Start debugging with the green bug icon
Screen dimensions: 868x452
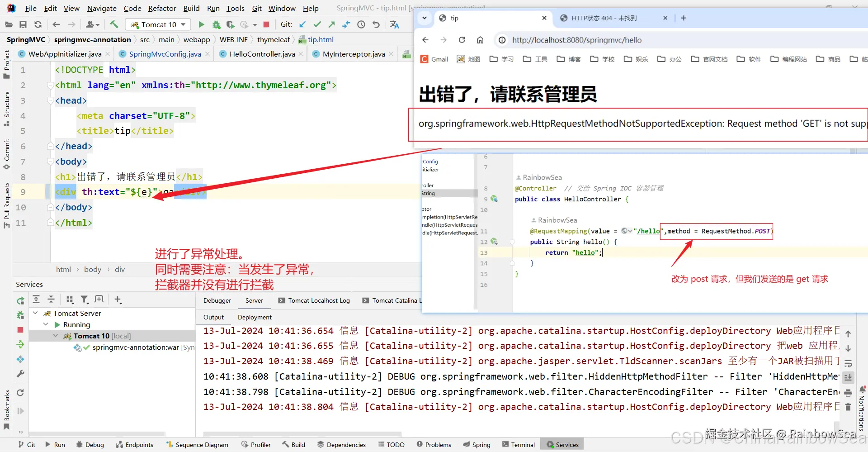point(216,24)
